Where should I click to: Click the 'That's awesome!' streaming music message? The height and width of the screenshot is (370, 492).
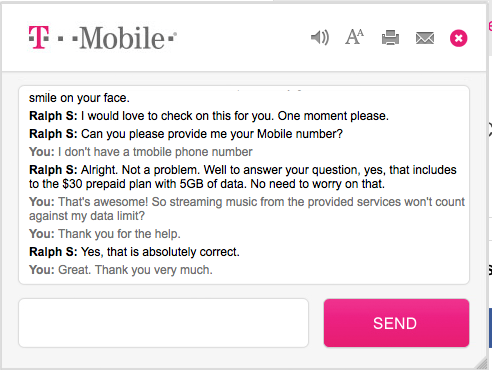pos(247,209)
